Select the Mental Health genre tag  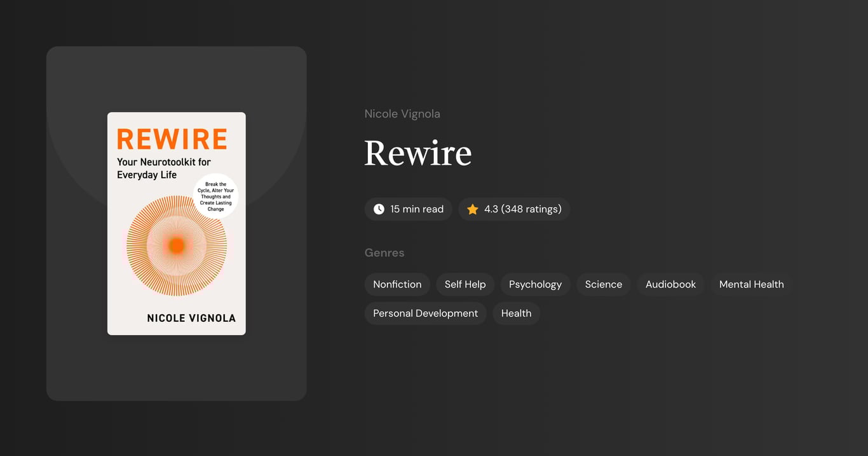751,284
